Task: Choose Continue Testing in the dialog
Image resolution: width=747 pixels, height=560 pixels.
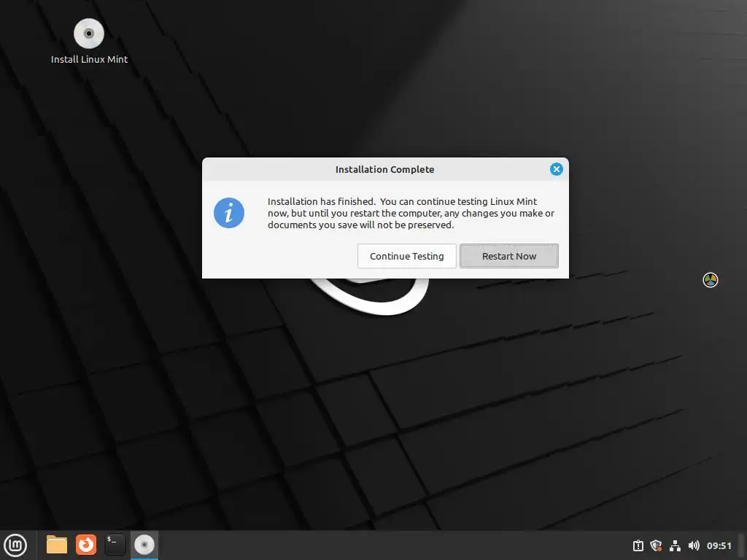Action: click(x=407, y=256)
